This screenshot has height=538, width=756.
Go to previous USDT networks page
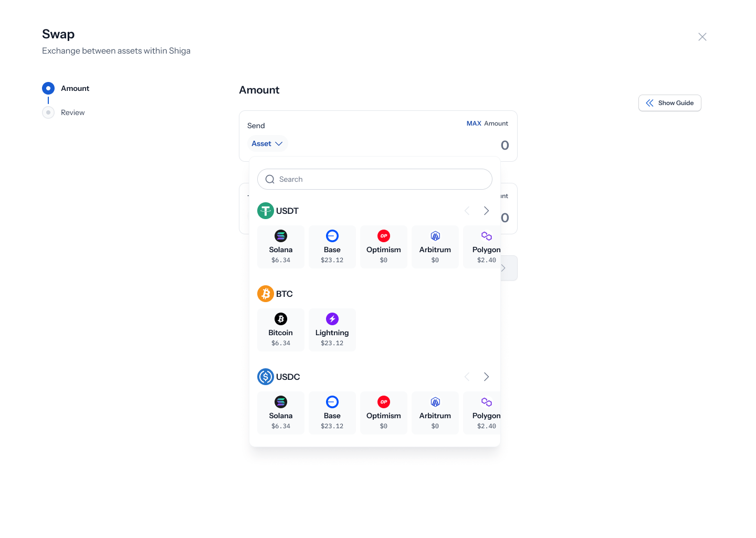point(467,211)
